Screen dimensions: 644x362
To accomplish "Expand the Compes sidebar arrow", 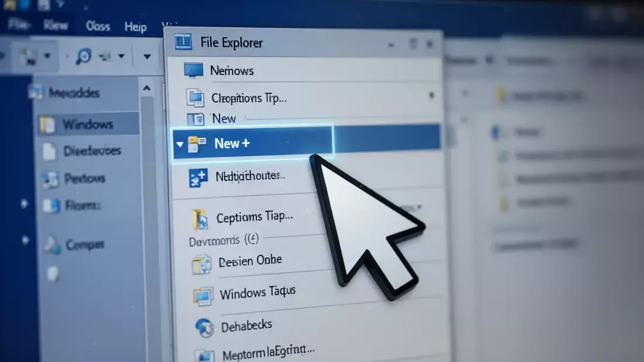I will pos(25,240).
